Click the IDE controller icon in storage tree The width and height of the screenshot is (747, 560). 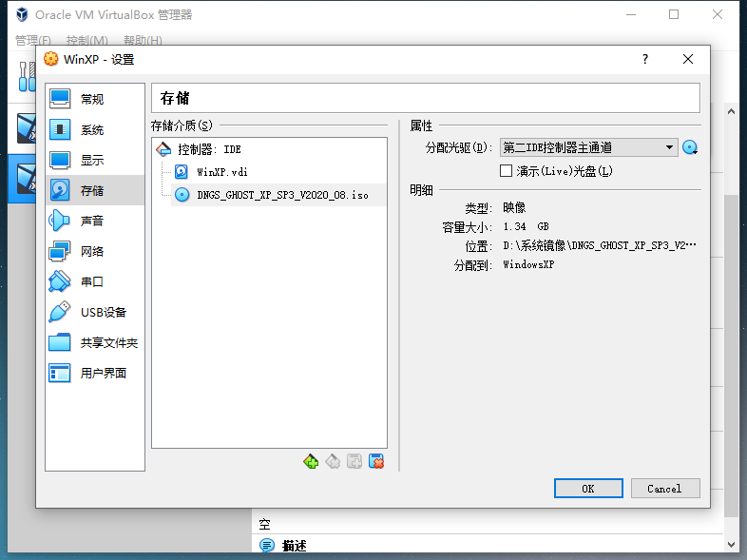[163, 149]
